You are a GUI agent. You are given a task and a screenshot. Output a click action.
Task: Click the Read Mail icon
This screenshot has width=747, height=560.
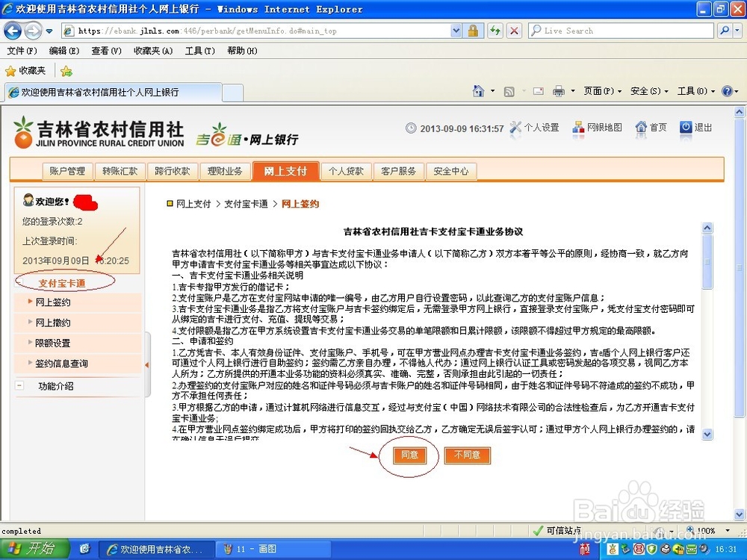[x=539, y=91]
